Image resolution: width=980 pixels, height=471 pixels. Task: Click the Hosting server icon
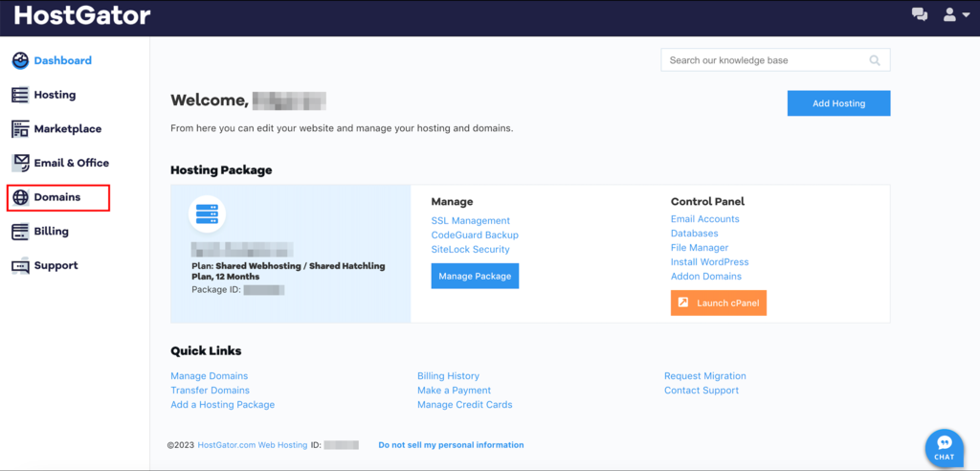tap(20, 95)
